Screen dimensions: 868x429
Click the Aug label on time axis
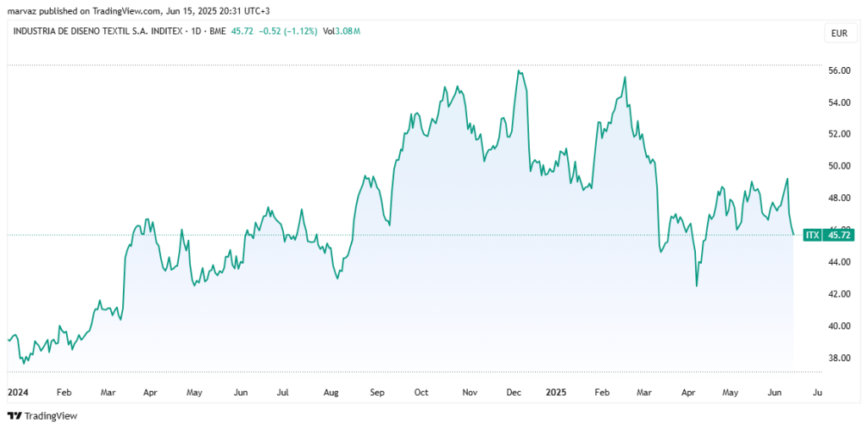pos(331,393)
